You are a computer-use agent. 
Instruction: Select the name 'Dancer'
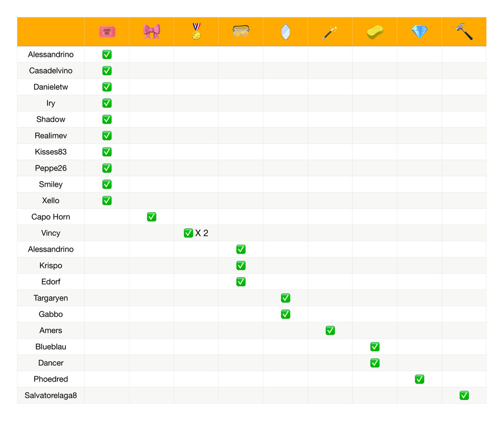(51, 363)
